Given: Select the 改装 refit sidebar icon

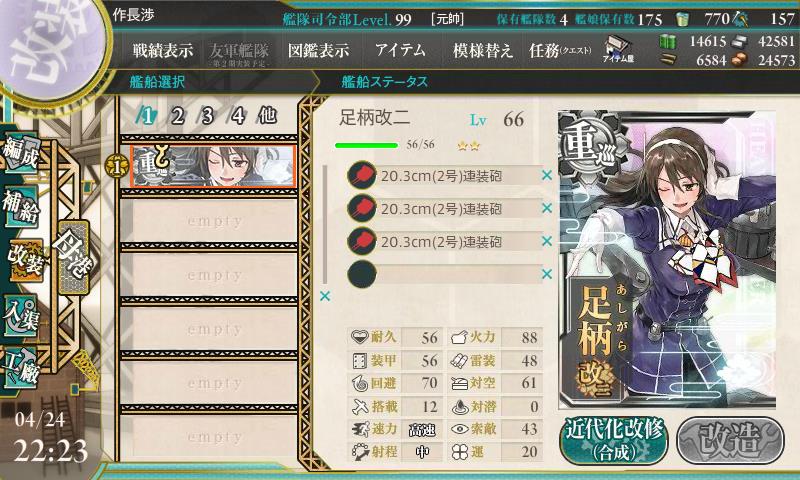Looking at the screenshot, I should (x=24, y=260).
